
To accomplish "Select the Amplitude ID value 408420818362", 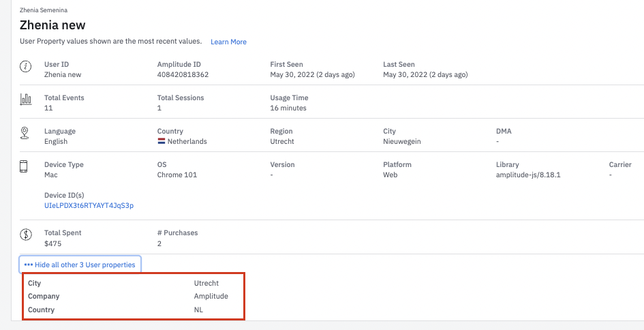I will tap(183, 75).
